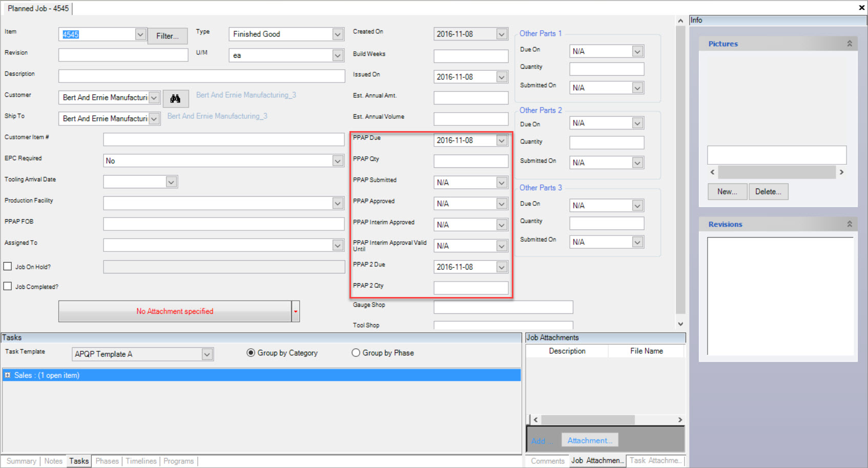The height and width of the screenshot is (468, 868).
Task: Click the Add link in Job Attachments
Action: 541,441
